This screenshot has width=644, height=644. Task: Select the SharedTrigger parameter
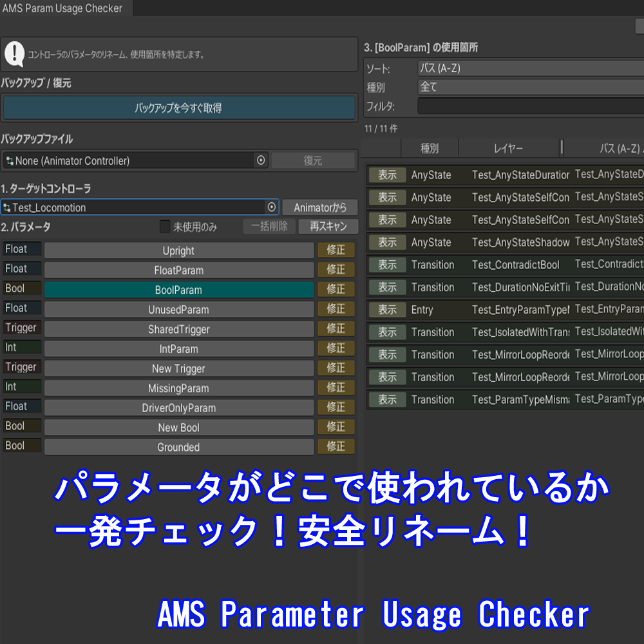(179, 329)
